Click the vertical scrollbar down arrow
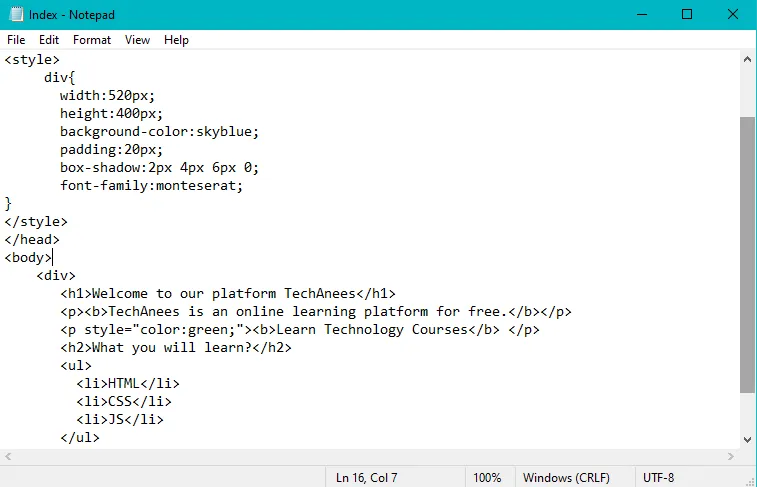The height and width of the screenshot is (487, 757). pyautogui.click(x=747, y=440)
